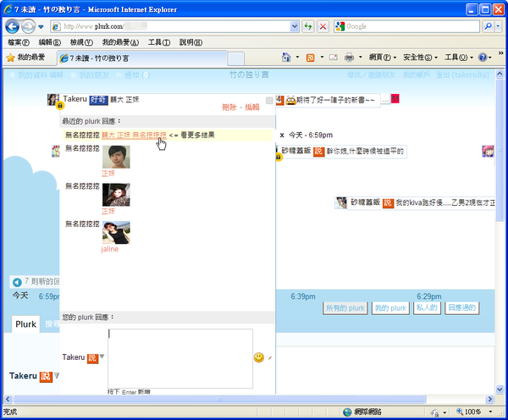Expand the address bar URL history dropdown
The width and height of the screenshot is (508, 420).
(295, 26)
